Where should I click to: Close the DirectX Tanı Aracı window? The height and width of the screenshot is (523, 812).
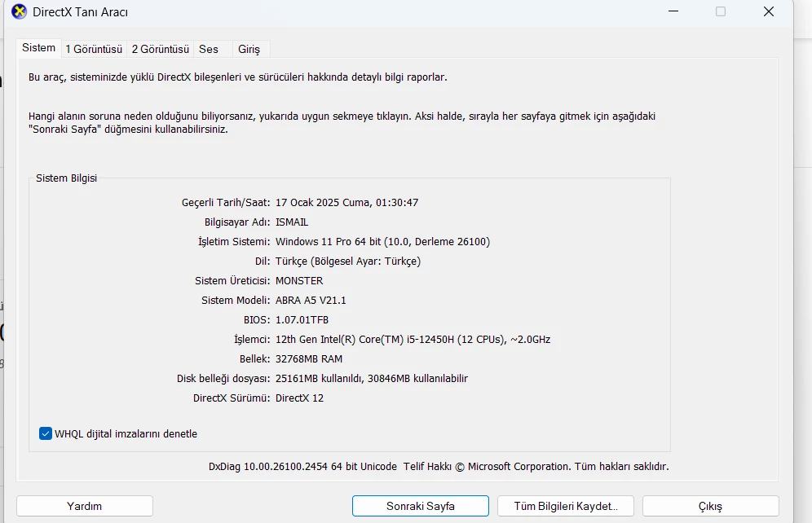[769, 11]
